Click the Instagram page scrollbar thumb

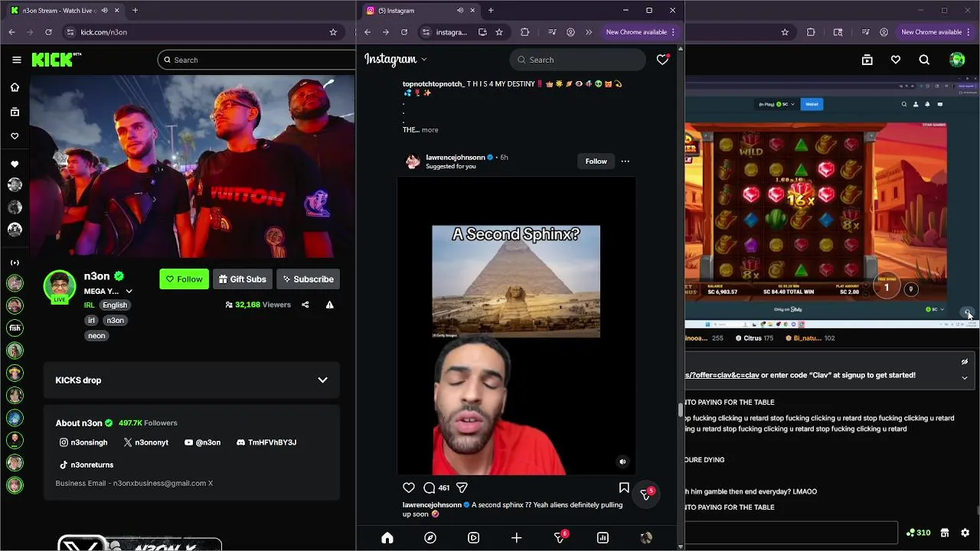pos(680,409)
